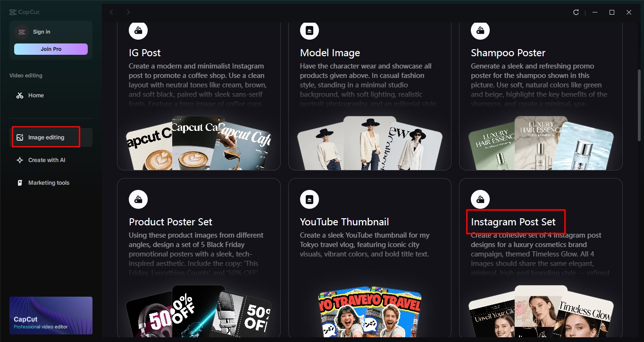
Task: Click the coffee latte IG Post thumbnail
Action: [x=197, y=143]
